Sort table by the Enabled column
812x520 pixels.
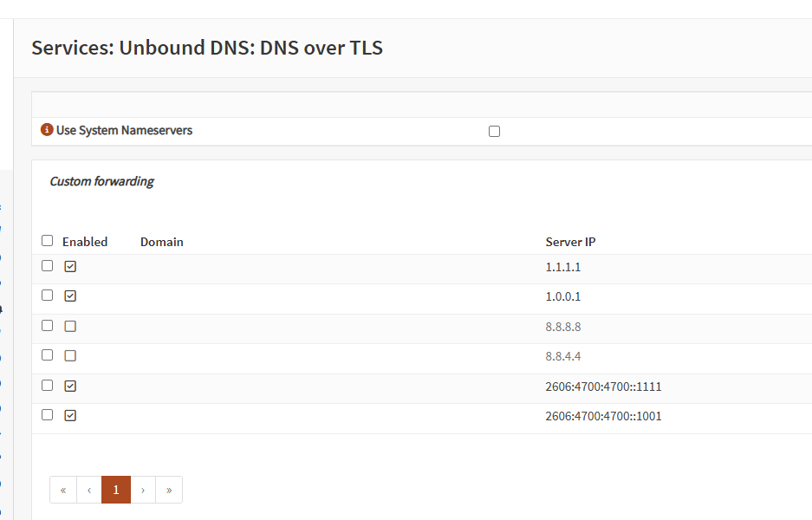[85, 242]
